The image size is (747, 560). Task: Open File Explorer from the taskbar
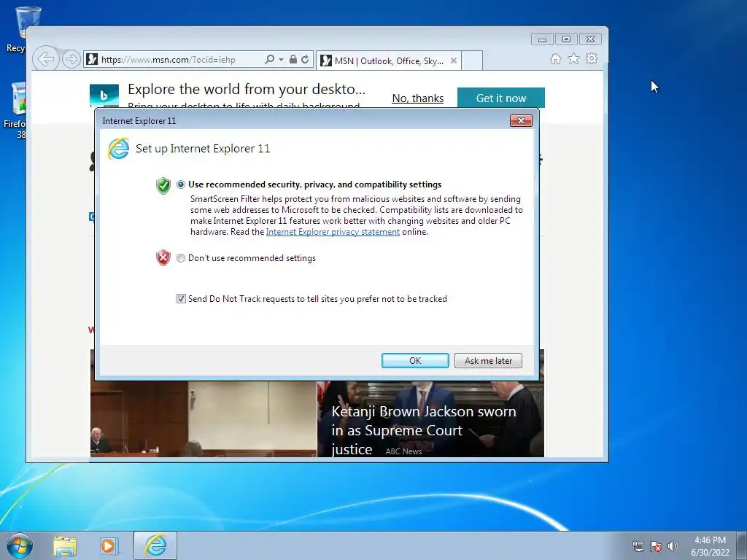pos(65,545)
